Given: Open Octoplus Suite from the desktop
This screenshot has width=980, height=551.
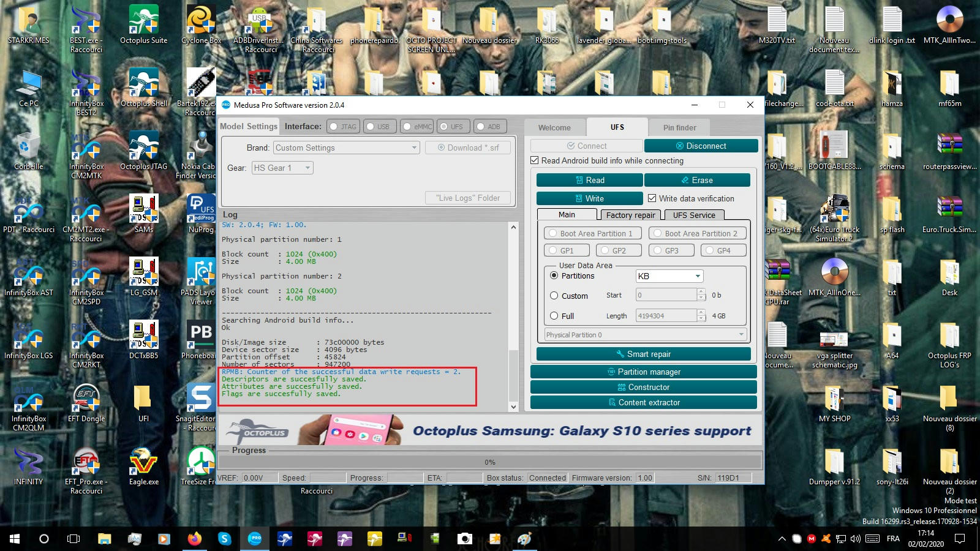Looking at the screenshot, I should pyautogui.click(x=143, y=18).
